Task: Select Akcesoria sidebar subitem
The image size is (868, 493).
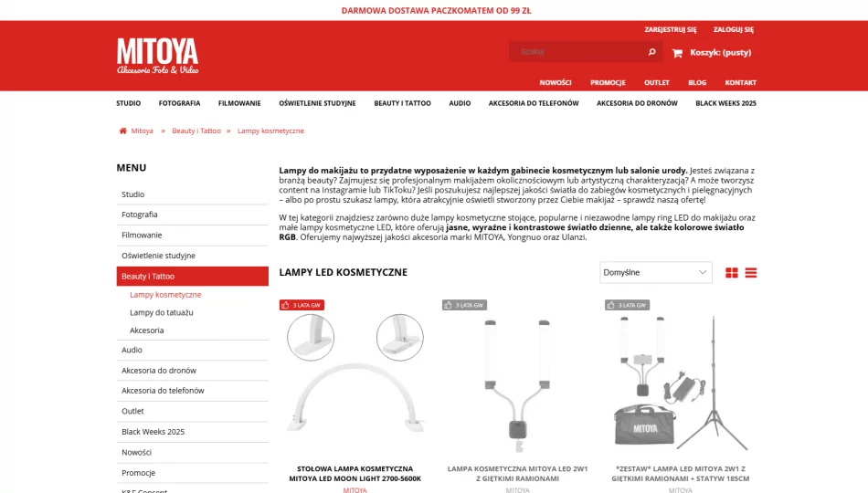Action: [147, 330]
